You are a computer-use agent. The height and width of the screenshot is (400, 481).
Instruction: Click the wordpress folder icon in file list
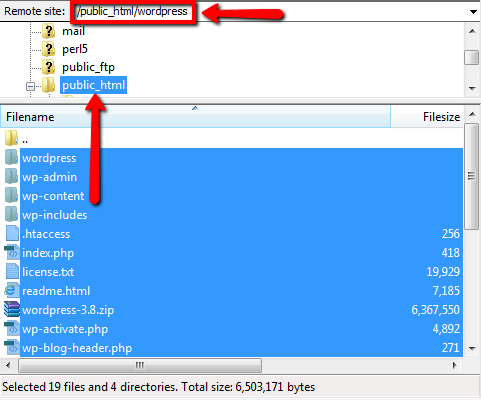tap(11, 157)
